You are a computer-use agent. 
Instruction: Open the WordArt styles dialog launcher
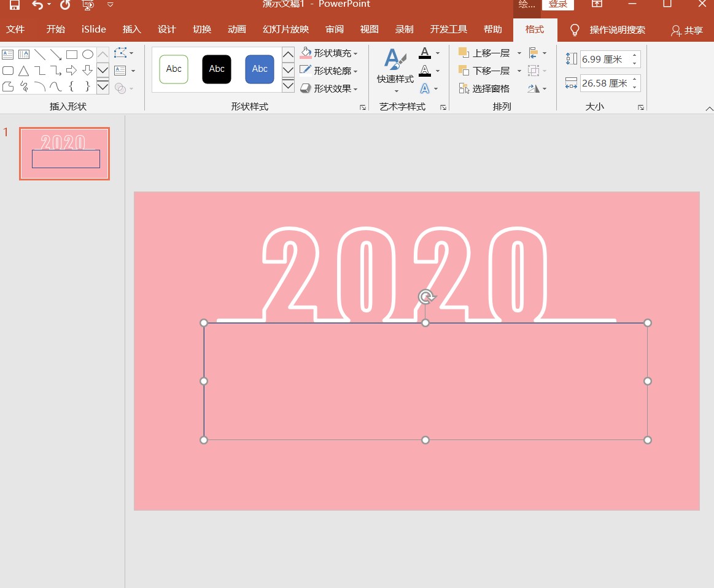[443, 107]
